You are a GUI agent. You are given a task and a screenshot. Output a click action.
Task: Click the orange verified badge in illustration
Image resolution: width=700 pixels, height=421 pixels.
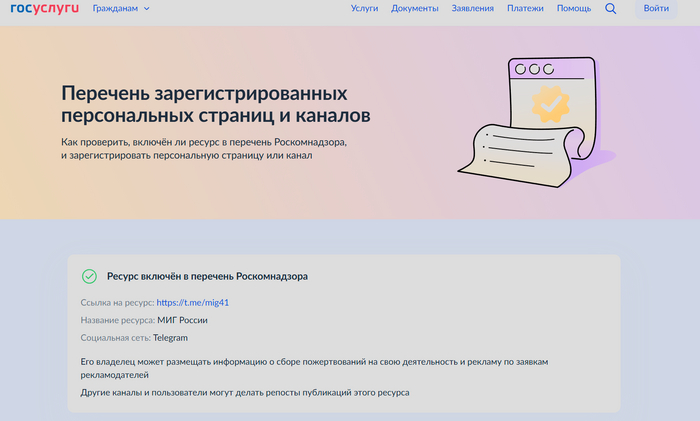(549, 103)
